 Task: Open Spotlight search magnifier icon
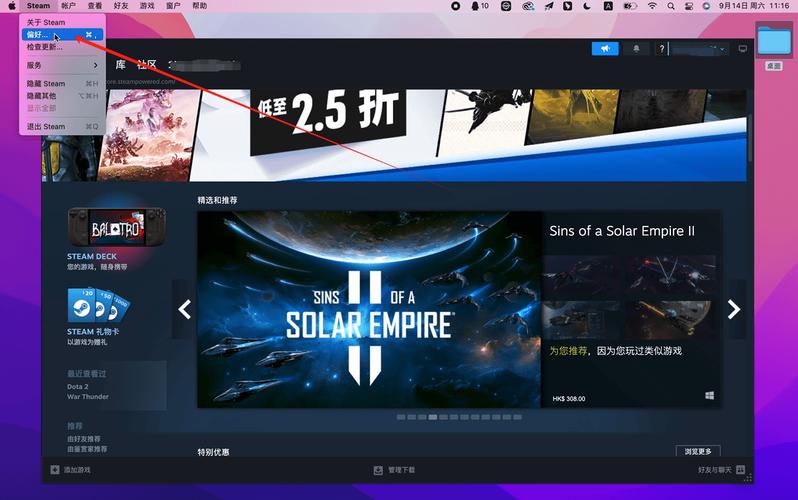tap(671, 6)
